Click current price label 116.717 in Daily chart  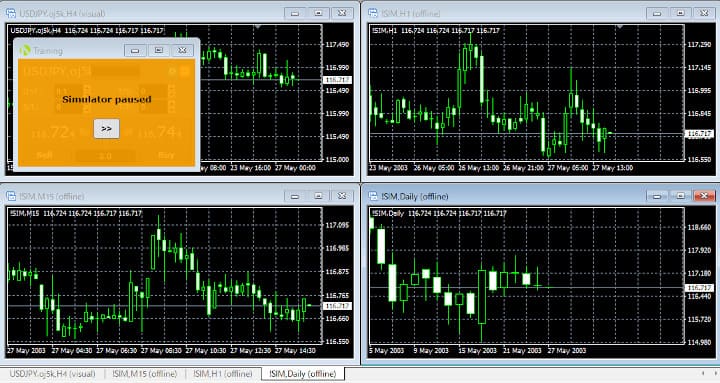(699, 287)
